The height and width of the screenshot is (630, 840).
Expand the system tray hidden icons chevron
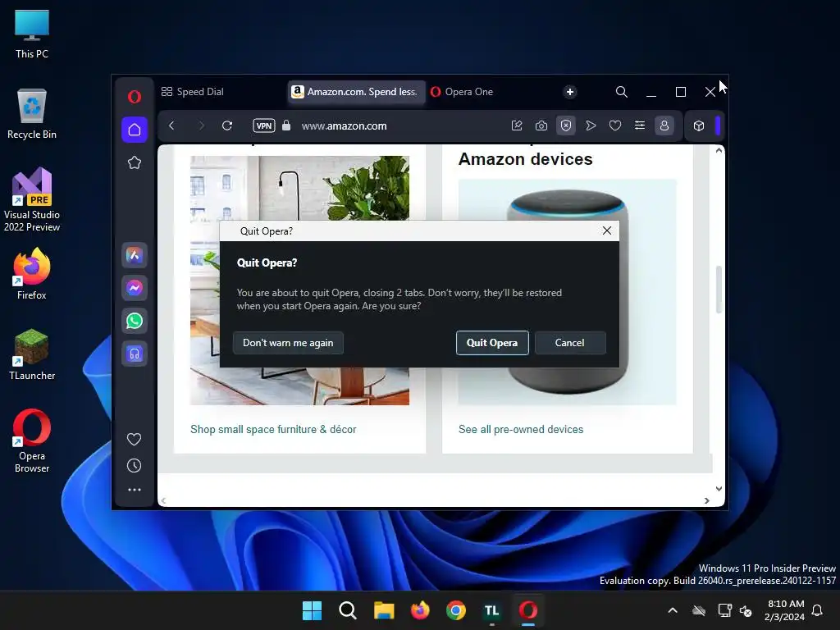pos(673,610)
